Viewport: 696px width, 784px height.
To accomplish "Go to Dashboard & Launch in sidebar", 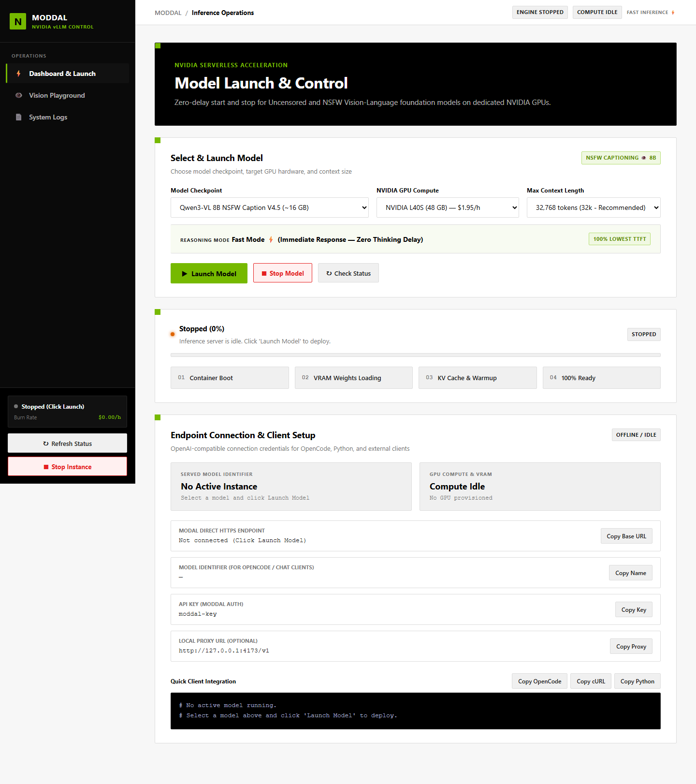I will click(x=68, y=74).
